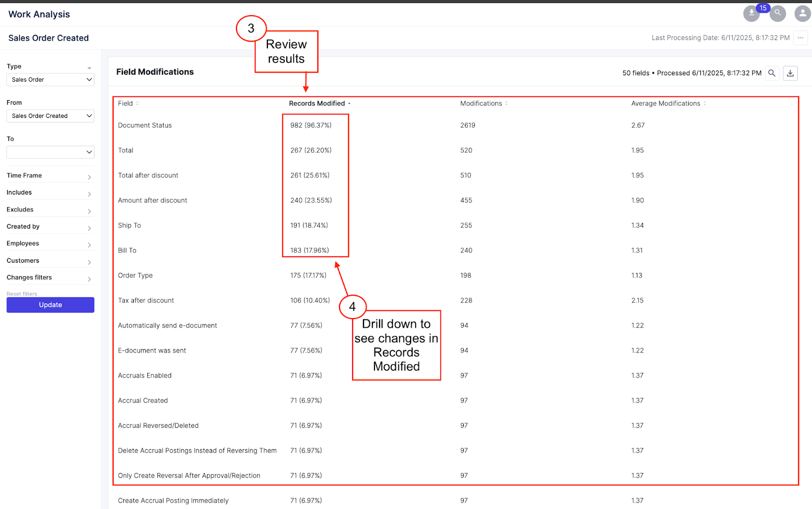The height and width of the screenshot is (509, 812).
Task: Click the Reset filters link
Action: (x=22, y=294)
